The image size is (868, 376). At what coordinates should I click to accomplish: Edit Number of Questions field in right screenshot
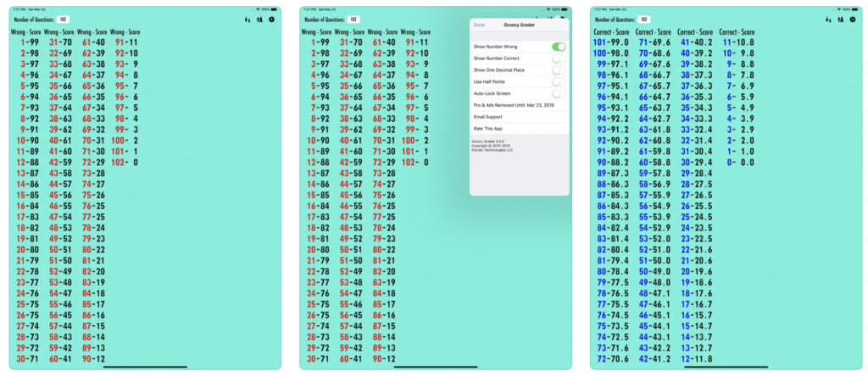tap(646, 19)
